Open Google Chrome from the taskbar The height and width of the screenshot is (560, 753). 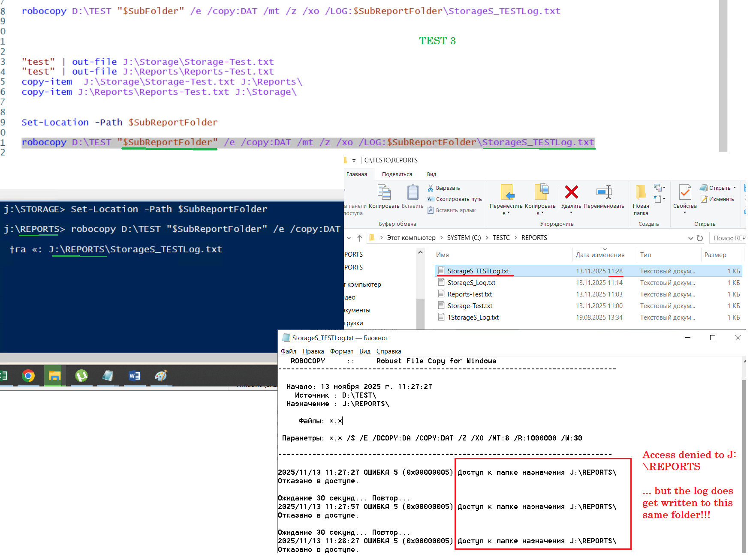pyautogui.click(x=28, y=376)
